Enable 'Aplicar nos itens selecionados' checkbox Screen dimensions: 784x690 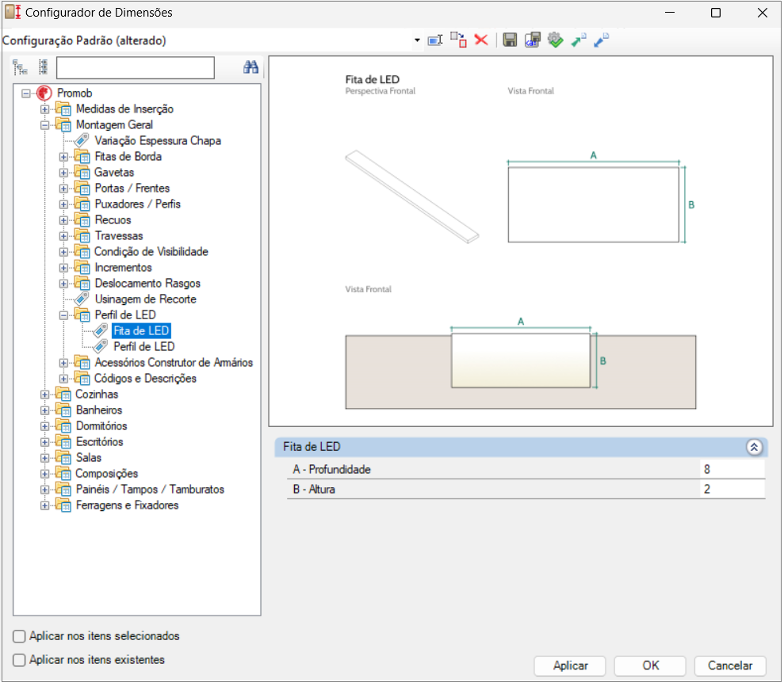click(20, 636)
